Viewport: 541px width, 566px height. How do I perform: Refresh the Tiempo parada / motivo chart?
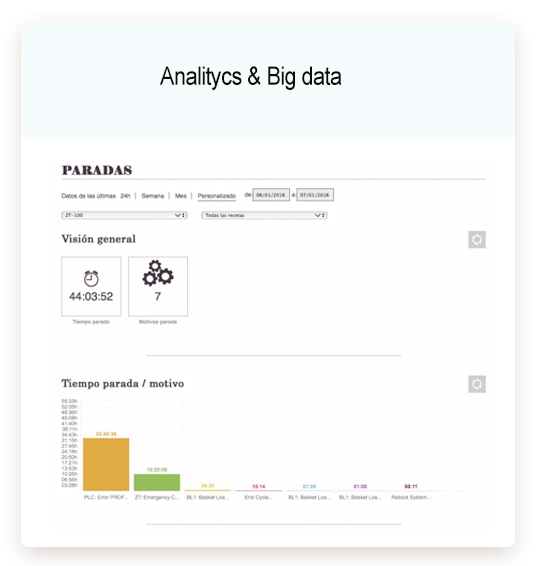pyautogui.click(x=477, y=384)
